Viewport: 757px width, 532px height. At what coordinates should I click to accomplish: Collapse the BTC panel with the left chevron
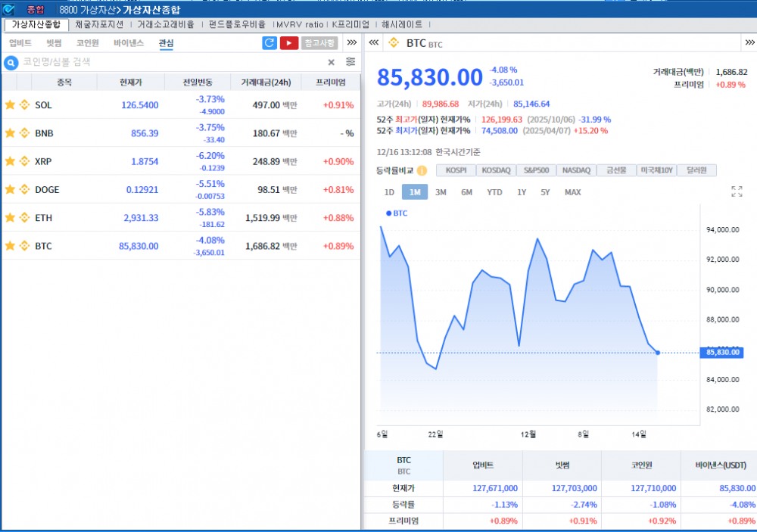[x=372, y=43]
